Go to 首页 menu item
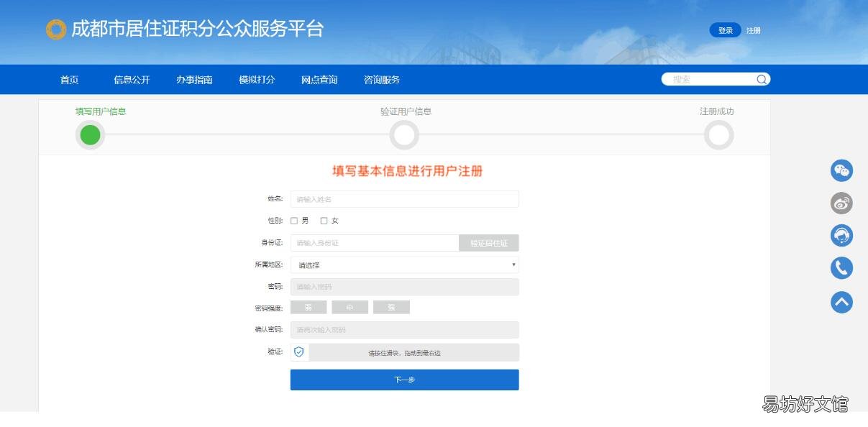868x427 pixels. pos(69,80)
